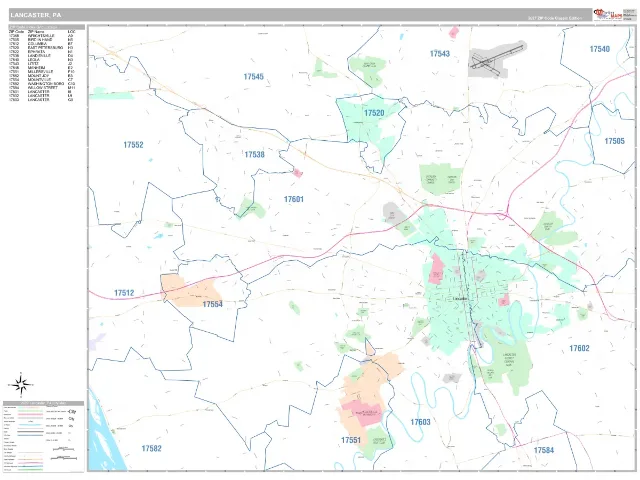Click WASHINGTON BORO row in ZIP index
This screenshot has height=480, width=640.
point(42,84)
